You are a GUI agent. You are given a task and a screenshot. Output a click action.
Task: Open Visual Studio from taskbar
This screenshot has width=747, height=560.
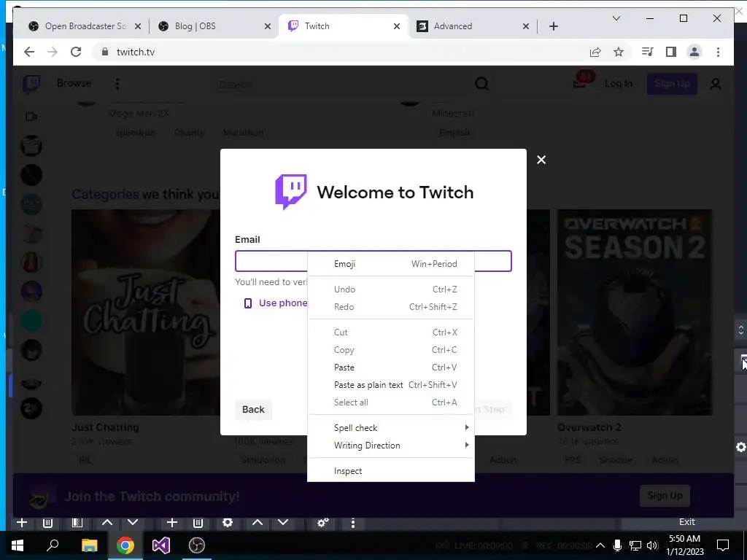pos(160,545)
